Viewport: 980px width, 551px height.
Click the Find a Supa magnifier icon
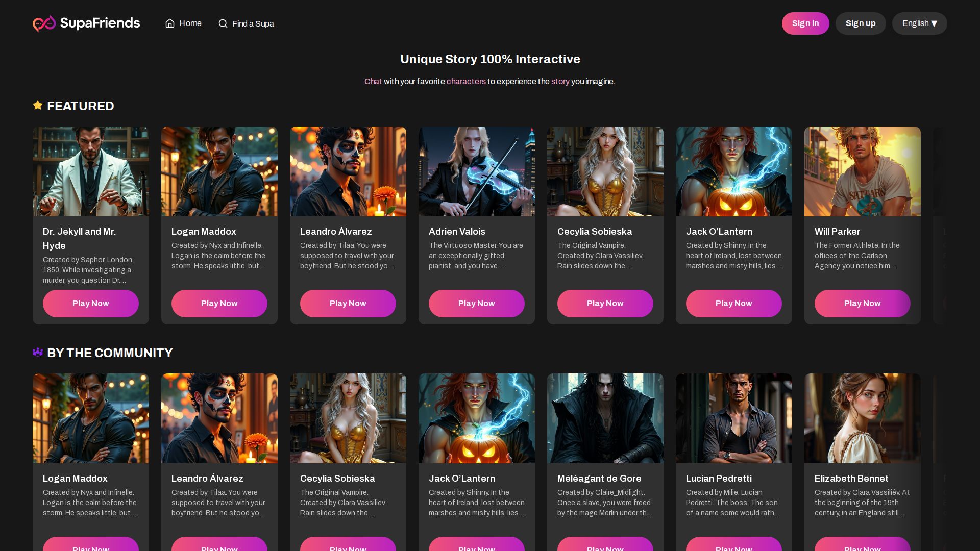tap(223, 23)
